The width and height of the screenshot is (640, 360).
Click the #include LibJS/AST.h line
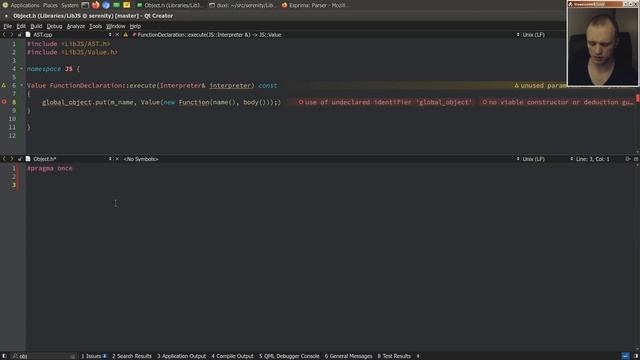pos(69,44)
